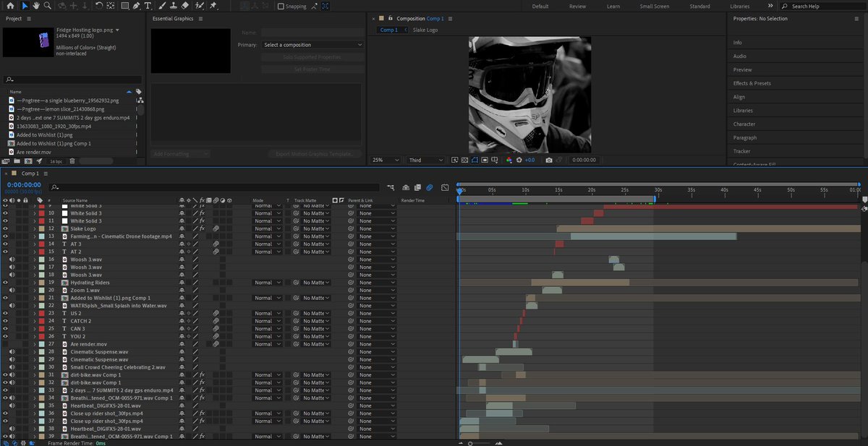Select the Brush tool
This screenshot has width=868, height=446.
click(161, 6)
